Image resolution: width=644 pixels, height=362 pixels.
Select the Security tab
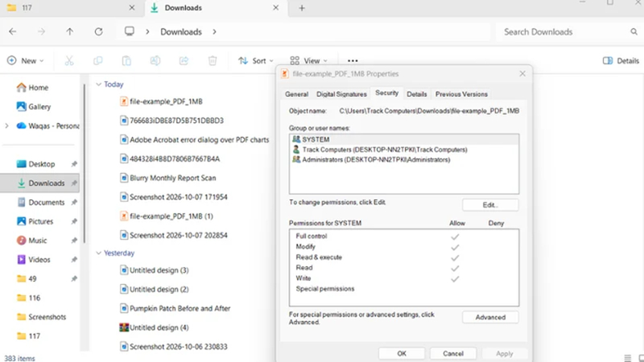tap(387, 93)
